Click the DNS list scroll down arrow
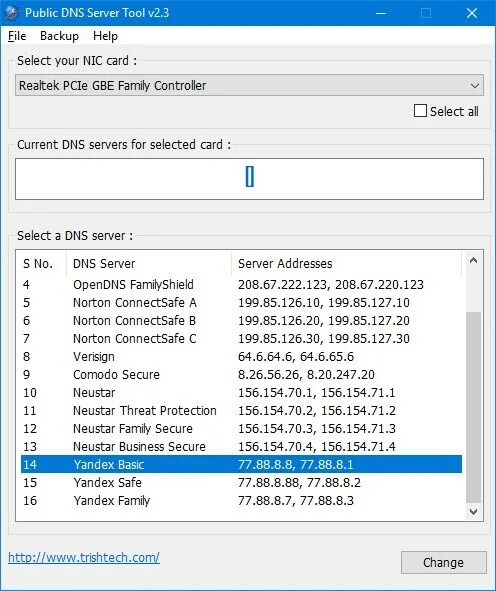This screenshot has height=591, width=496. pyautogui.click(x=473, y=512)
